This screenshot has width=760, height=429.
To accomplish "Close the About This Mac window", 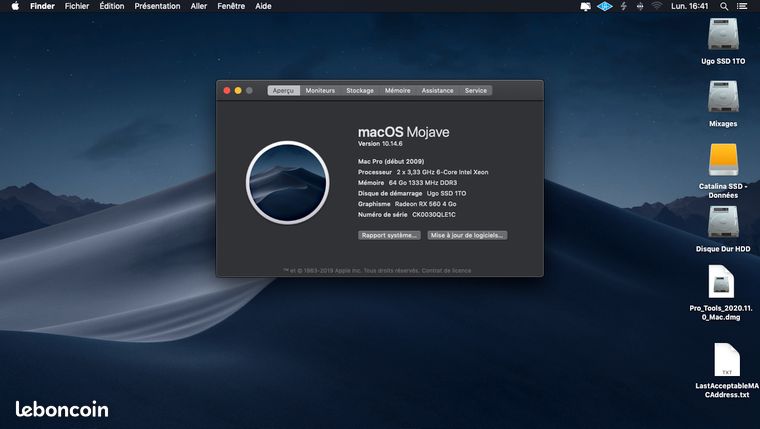I will 227,91.
